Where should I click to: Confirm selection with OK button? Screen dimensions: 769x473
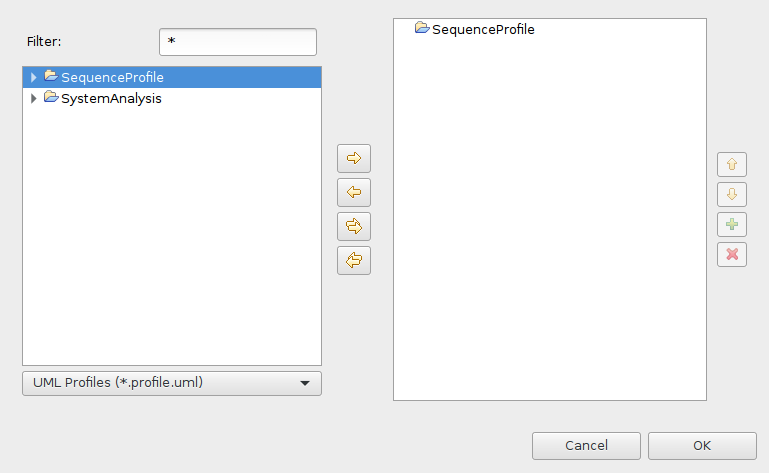pyautogui.click(x=702, y=446)
